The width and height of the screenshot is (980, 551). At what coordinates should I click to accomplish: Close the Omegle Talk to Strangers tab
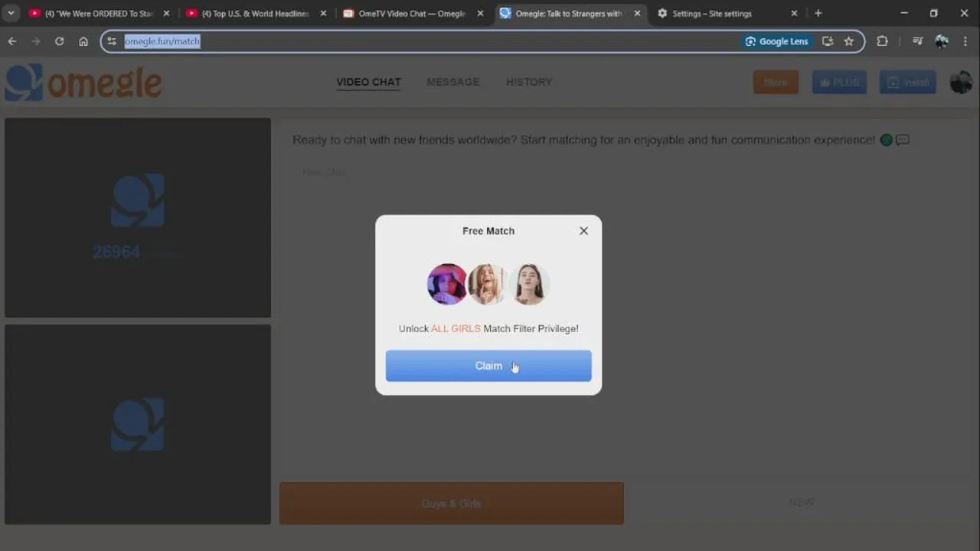click(637, 13)
